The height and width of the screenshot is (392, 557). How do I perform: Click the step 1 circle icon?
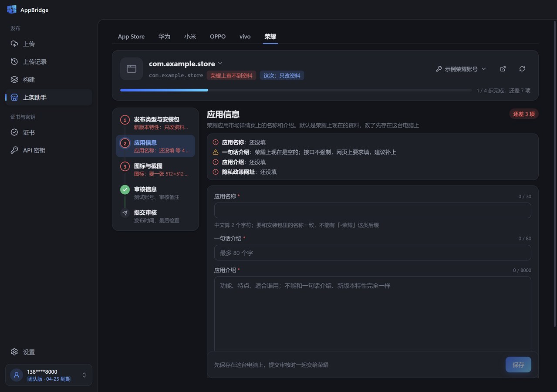(x=125, y=120)
